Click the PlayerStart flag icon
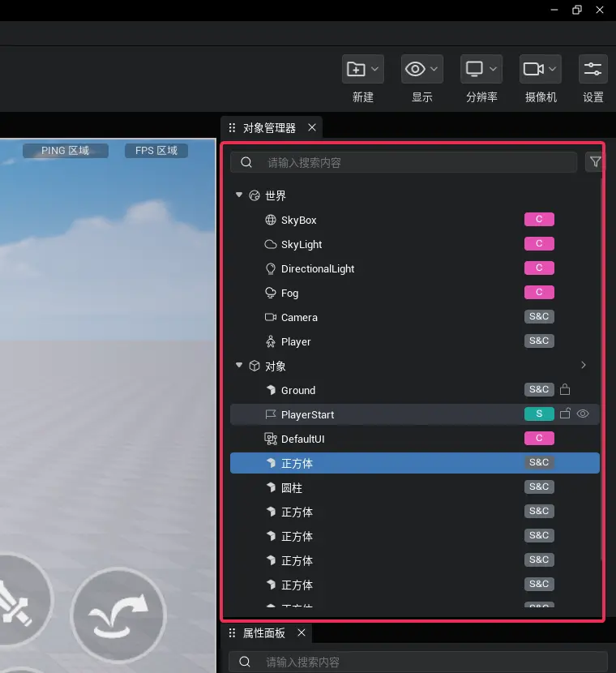Screen dimensions: 616x673 point(270,414)
